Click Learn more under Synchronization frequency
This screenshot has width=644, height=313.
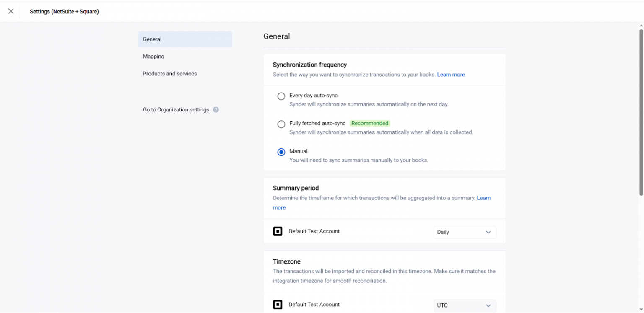[451, 74]
